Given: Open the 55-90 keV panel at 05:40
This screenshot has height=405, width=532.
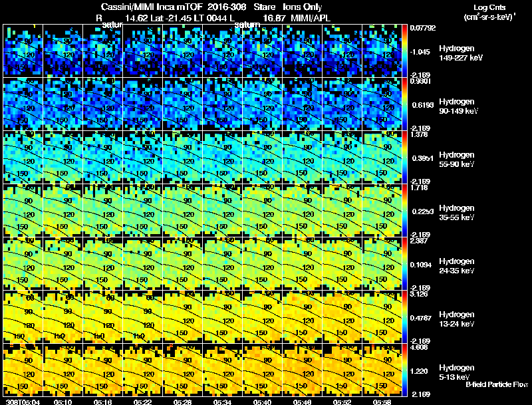Looking at the screenshot, I should 262,158.
